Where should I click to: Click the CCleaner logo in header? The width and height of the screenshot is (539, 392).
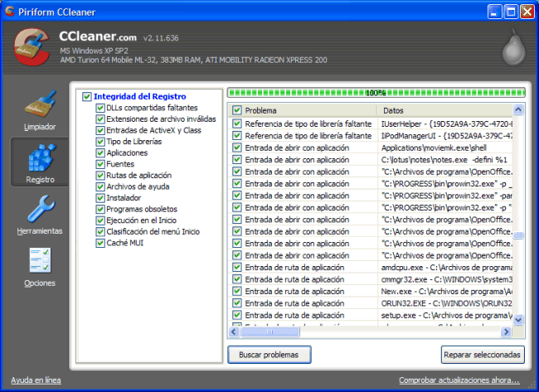point(32,47)
